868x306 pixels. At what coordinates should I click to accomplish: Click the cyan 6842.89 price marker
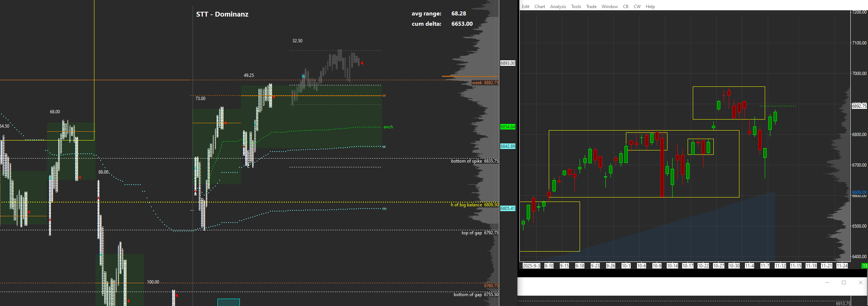pos(508,146)
